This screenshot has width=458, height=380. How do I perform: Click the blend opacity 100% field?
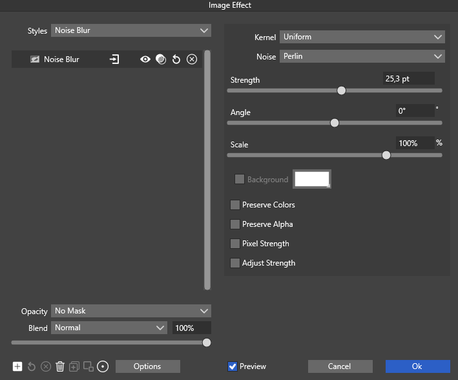tap(191, 328)
